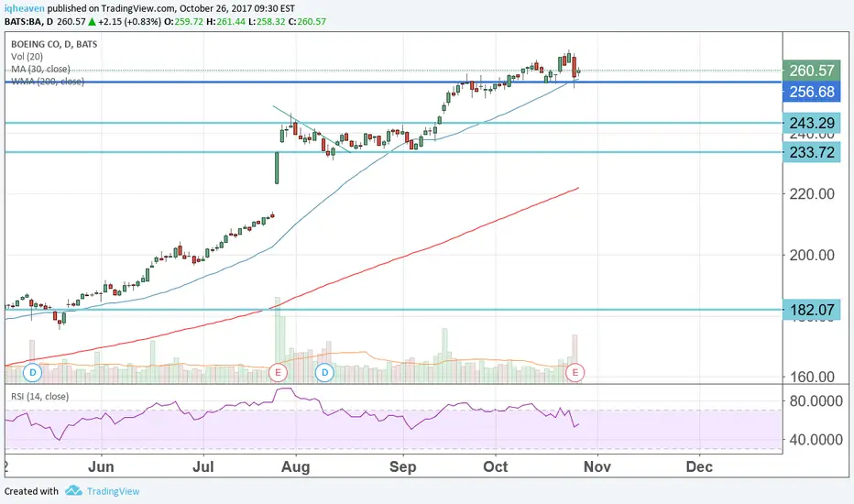The image size is (854, 504).
Task: Click the Nov label on time axis
Action: (597, 467)
